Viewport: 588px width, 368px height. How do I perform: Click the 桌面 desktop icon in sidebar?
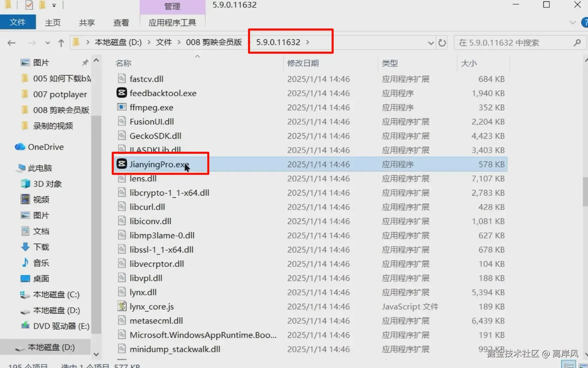[25, 278]
